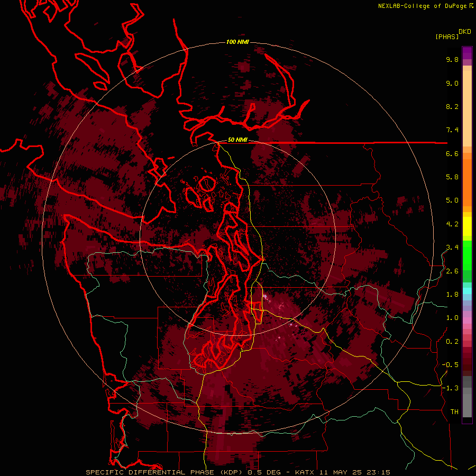Click the 7.4 legend value
476x476 pixels.
pyautogui.click(x=452, y=130)
